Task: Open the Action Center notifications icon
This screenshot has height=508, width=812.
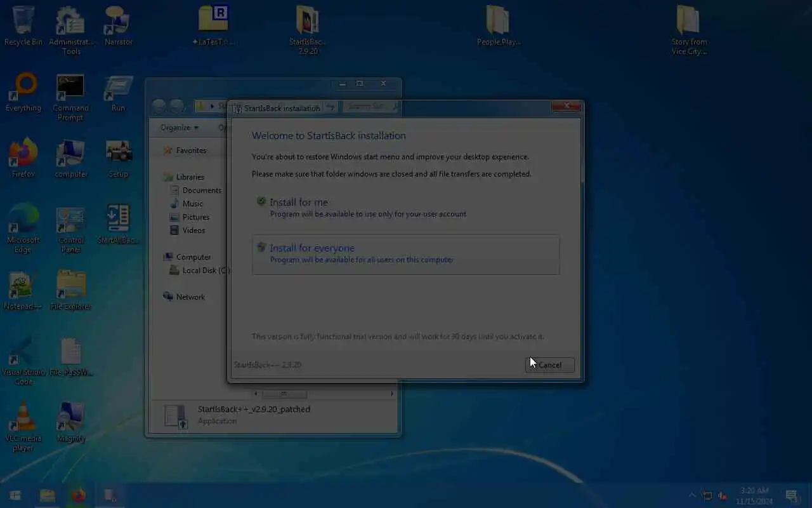Action: pos(791,495)
